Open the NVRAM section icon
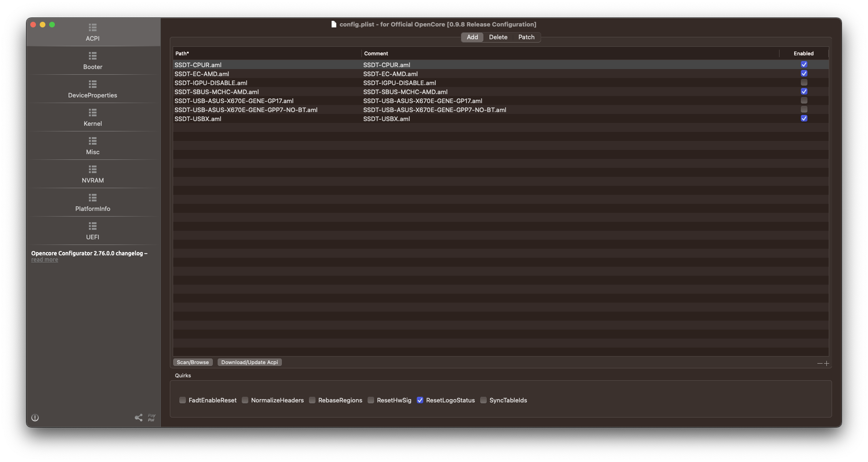 pos(93,169)
